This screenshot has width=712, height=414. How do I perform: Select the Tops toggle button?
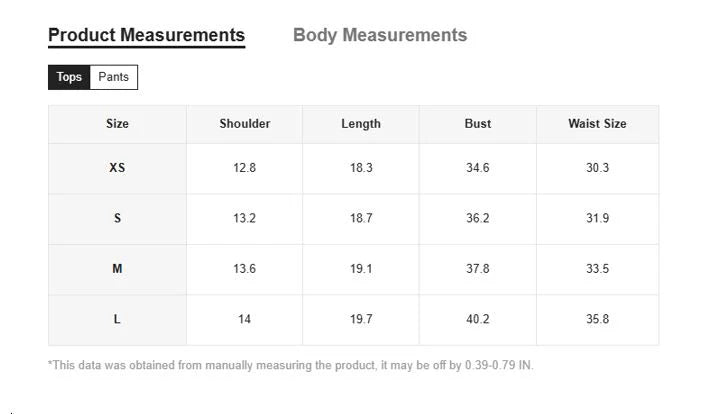(x=69, y=77)
